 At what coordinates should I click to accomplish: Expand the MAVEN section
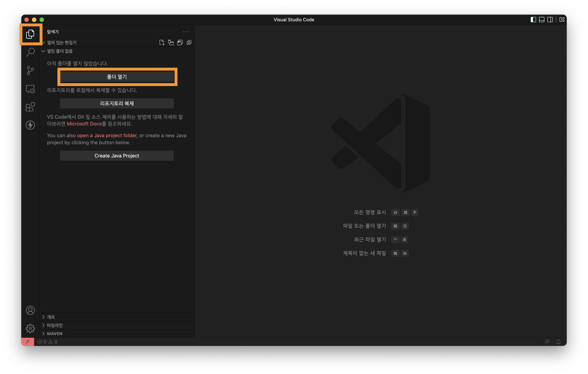click(55, 334)
